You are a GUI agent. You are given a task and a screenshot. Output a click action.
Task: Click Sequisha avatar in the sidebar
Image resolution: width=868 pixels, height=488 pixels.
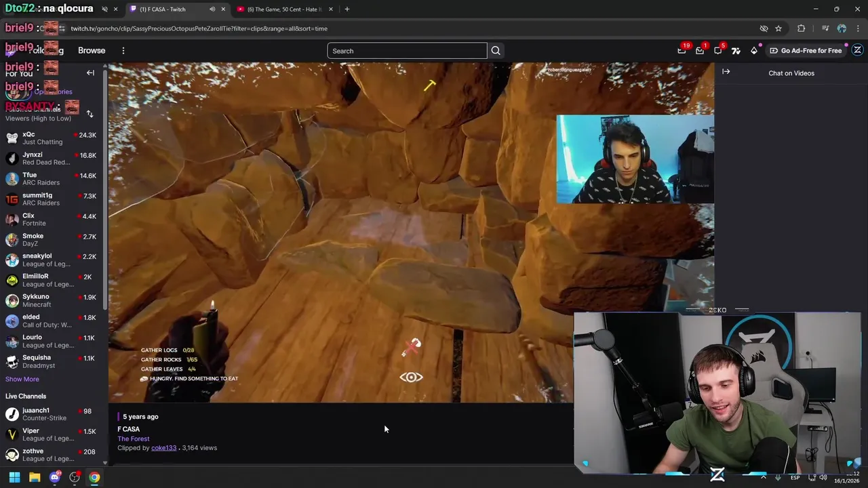click(x=12, y=362)
